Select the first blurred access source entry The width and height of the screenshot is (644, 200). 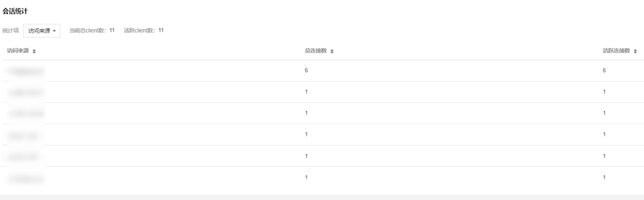[26, 71]
